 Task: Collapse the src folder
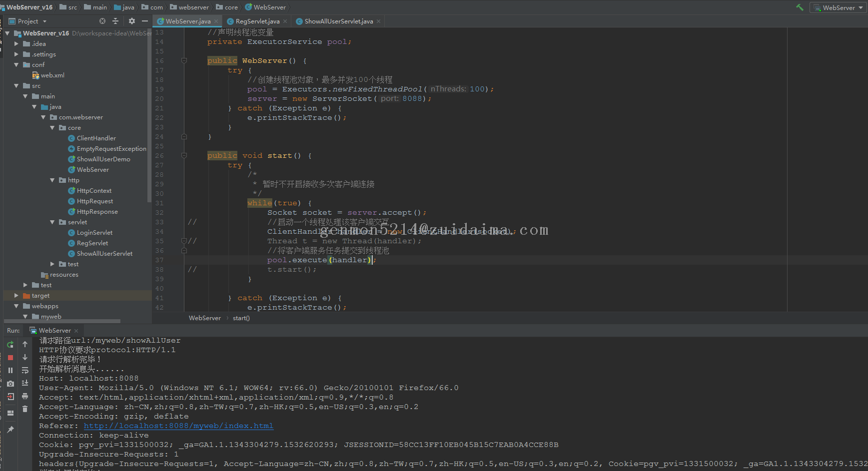click(16, 86)
